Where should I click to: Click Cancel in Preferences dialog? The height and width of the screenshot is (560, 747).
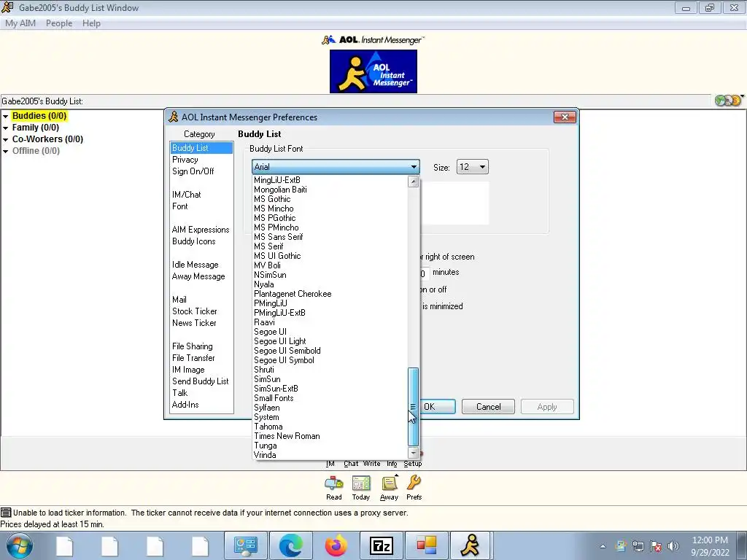[488, 407]
